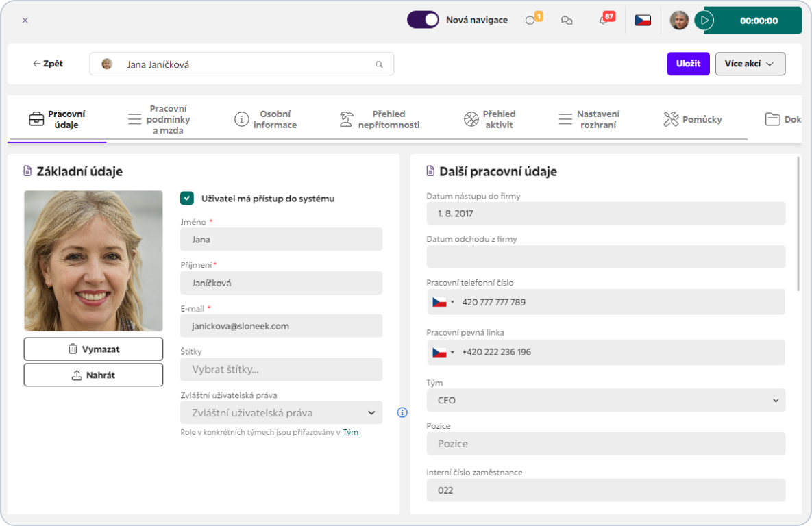Click the briefcase icon of Pracovní údaje
This screenshot has width=812, height=526.
pos(36,119)
